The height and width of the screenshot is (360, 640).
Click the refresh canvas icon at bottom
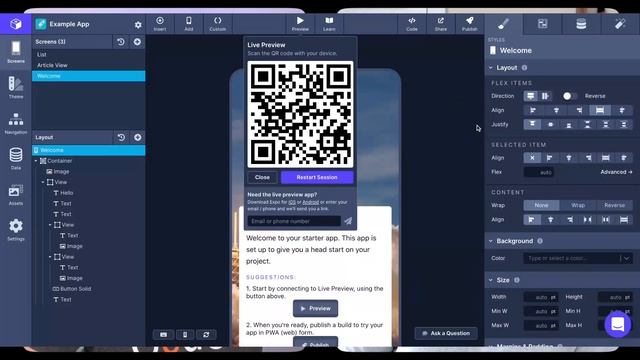coord(206,335)
